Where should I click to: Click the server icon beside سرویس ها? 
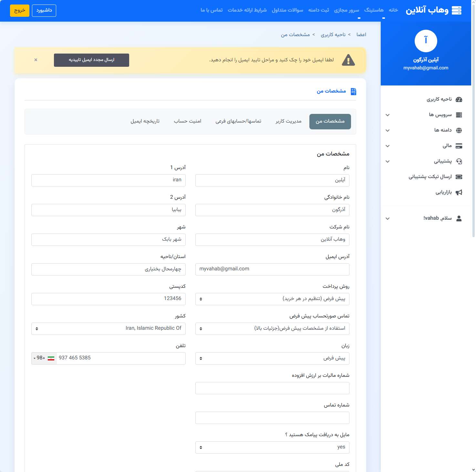coord(459,115)
